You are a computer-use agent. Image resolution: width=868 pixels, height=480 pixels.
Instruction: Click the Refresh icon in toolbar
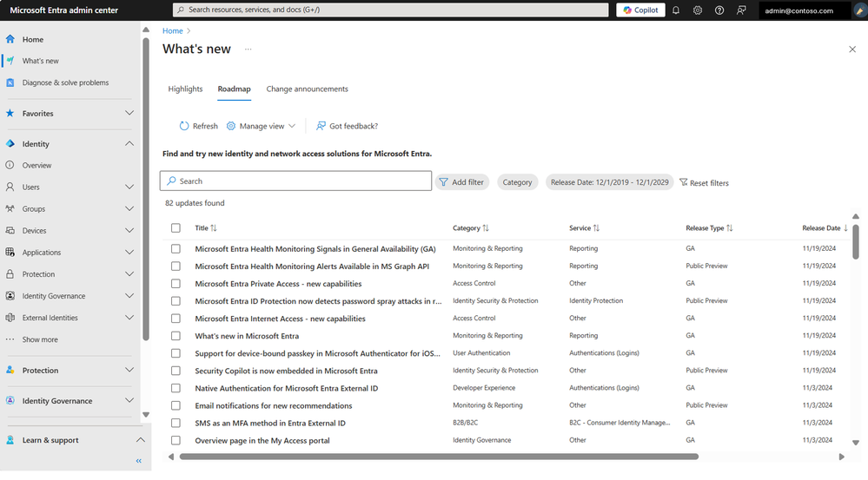[184, 126]
